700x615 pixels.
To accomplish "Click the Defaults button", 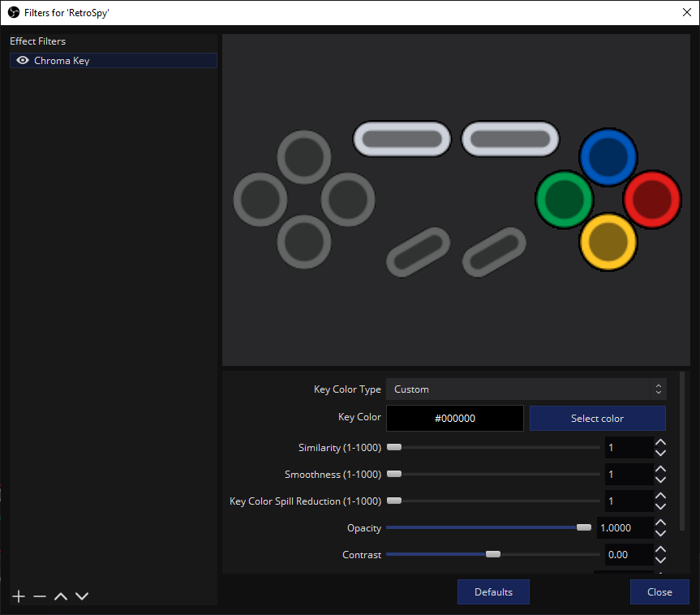I will pos(493,591).
